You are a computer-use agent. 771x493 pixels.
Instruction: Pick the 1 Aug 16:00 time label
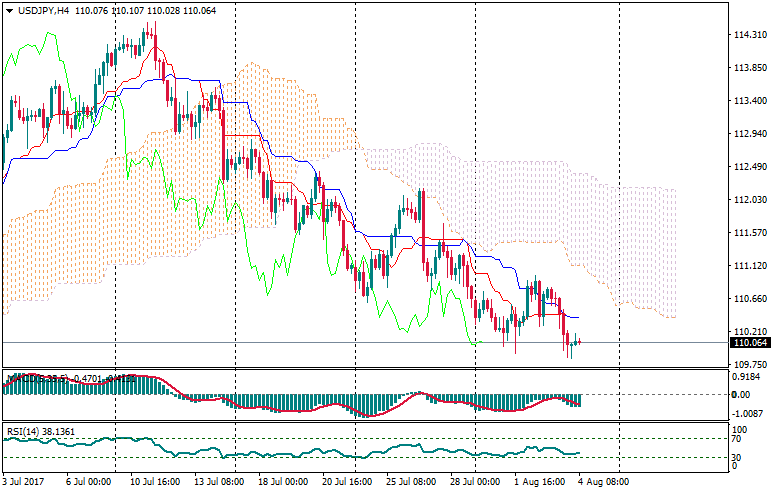click(x=538, y=482)
